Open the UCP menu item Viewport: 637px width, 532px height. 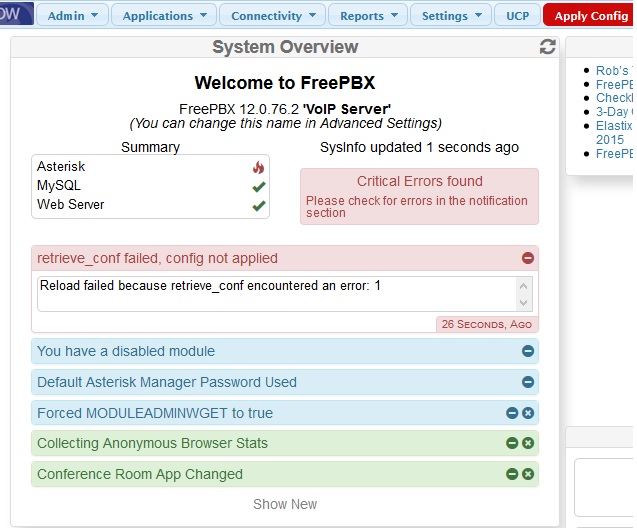coord(518,15)
